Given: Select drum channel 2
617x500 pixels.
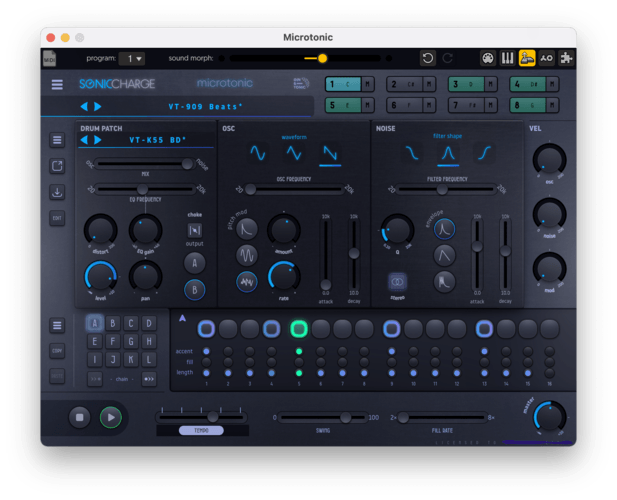Looking at the screenshot, I should (405, 84).
